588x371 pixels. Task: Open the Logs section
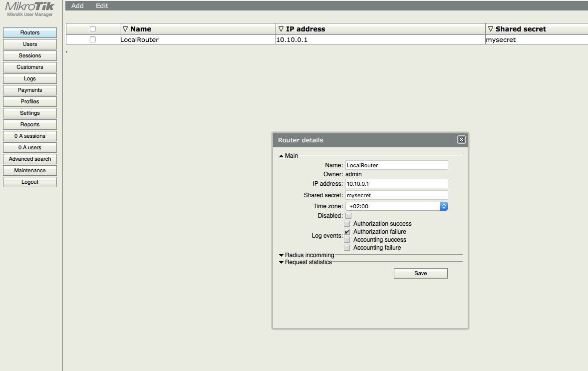(29, 78)
